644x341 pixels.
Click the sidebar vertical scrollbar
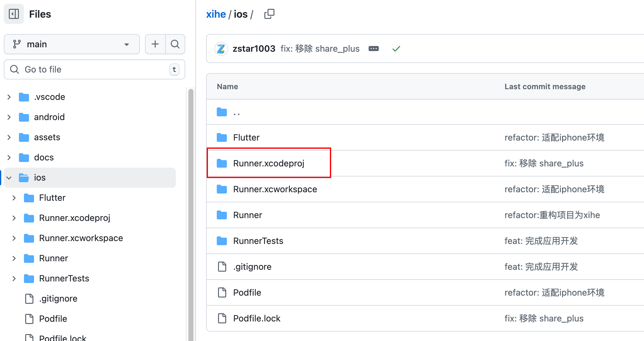[191, 214]
